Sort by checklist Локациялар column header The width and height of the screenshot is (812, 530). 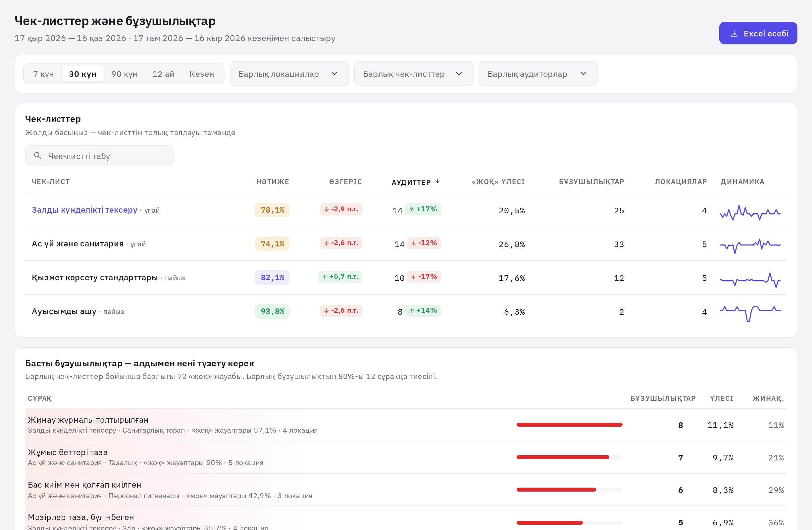[681, 182]
